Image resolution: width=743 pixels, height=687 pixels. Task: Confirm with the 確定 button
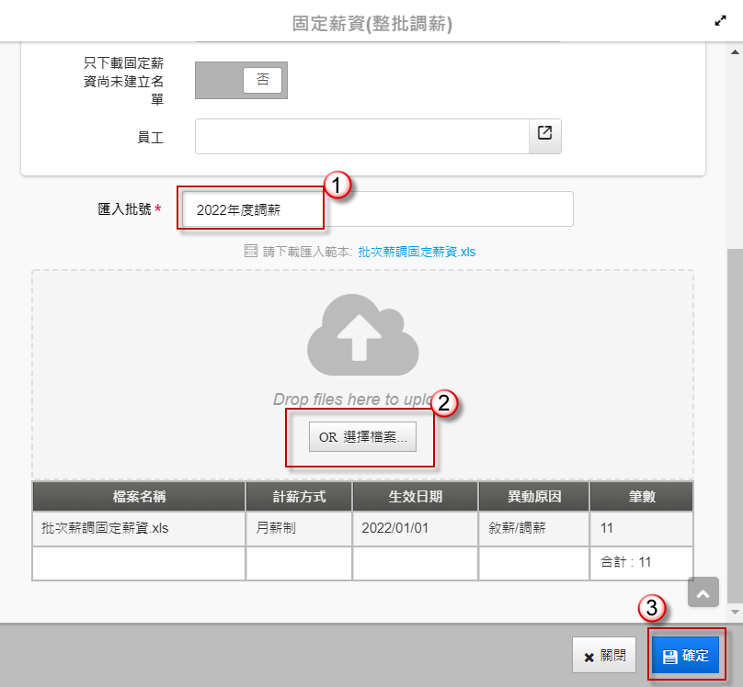(x=686, y=655)
